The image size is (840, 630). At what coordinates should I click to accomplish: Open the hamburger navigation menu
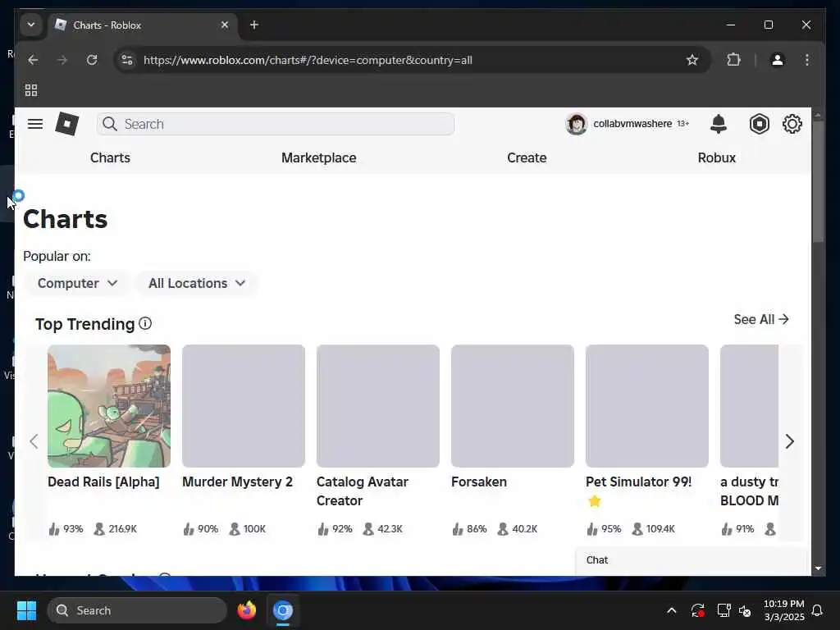[x=35, y=124]
